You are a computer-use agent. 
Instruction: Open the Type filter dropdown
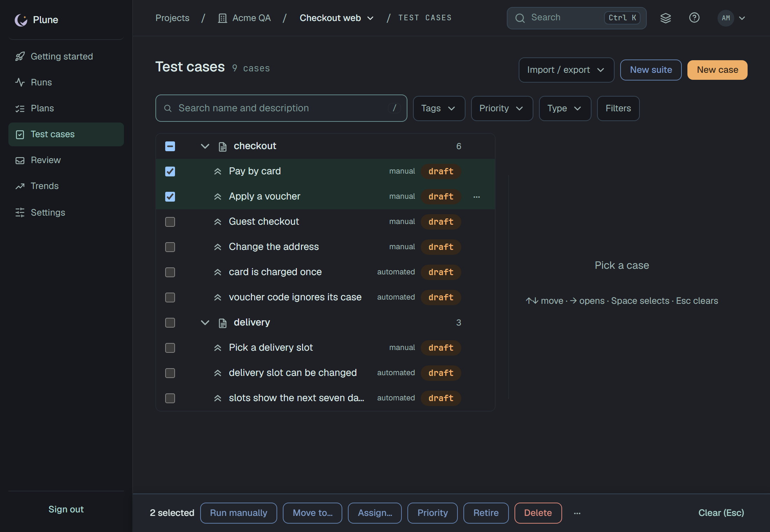[565, 108]
